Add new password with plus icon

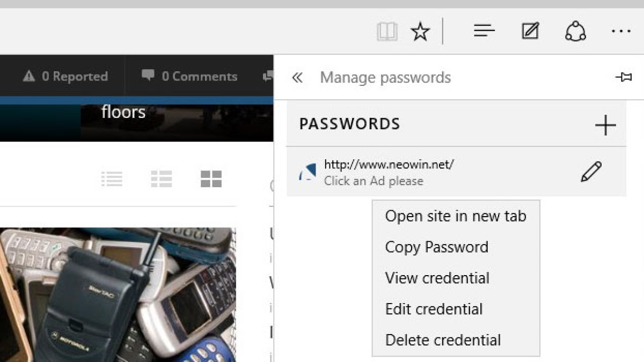click(605, 125)
